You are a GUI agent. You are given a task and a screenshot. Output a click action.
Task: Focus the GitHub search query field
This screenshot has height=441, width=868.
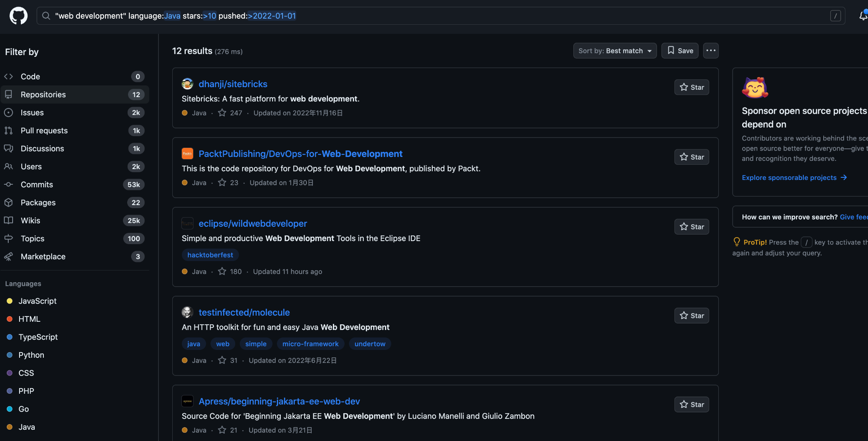tap(441, 16)
